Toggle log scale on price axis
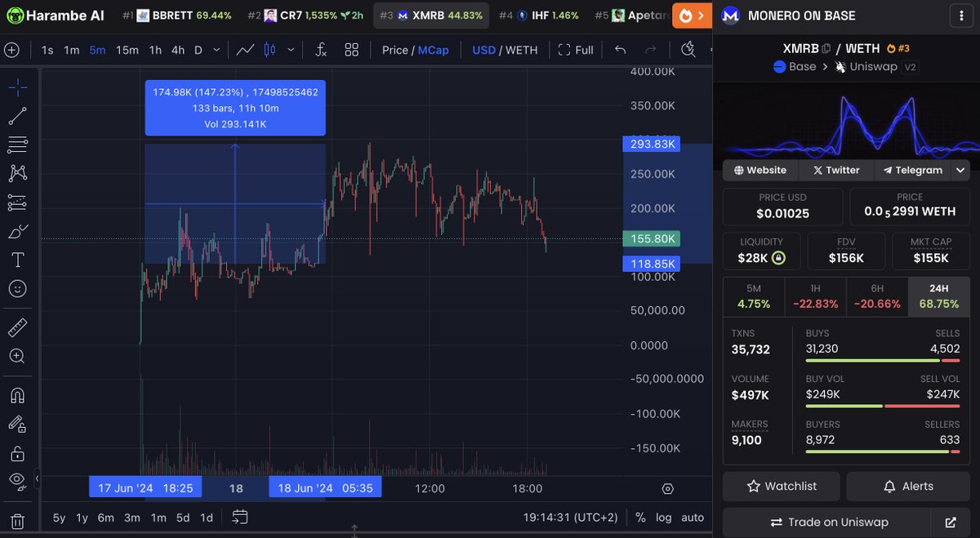 pos(664,517)
